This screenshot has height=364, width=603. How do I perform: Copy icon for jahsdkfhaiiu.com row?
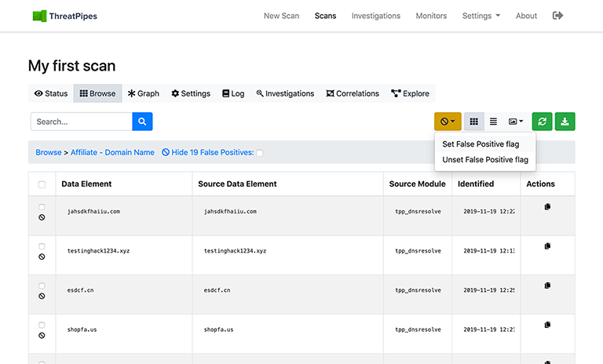pyautogui.click(x=547, y=207)
